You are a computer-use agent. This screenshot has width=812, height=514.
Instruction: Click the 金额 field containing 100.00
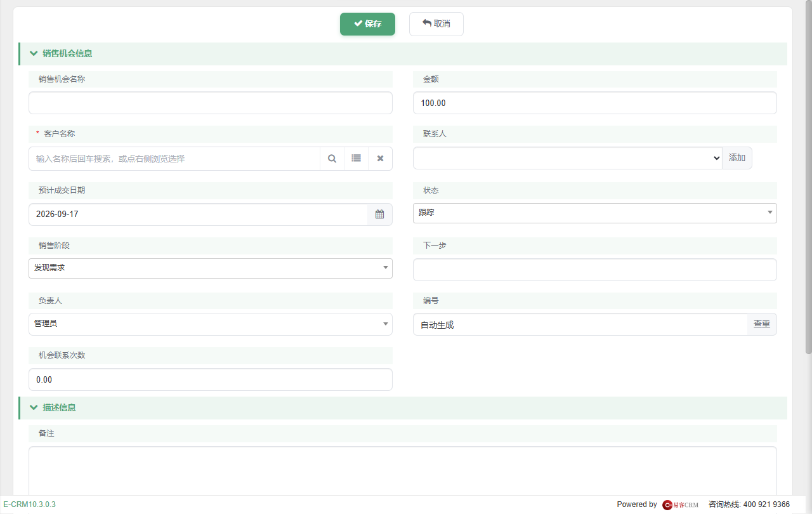click(595, 103)
